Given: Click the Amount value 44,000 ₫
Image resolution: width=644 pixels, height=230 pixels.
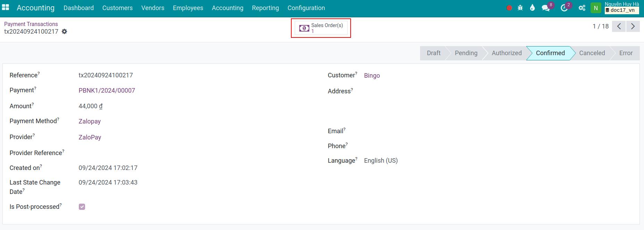Looking at the screenshot, I should point(90,106).
